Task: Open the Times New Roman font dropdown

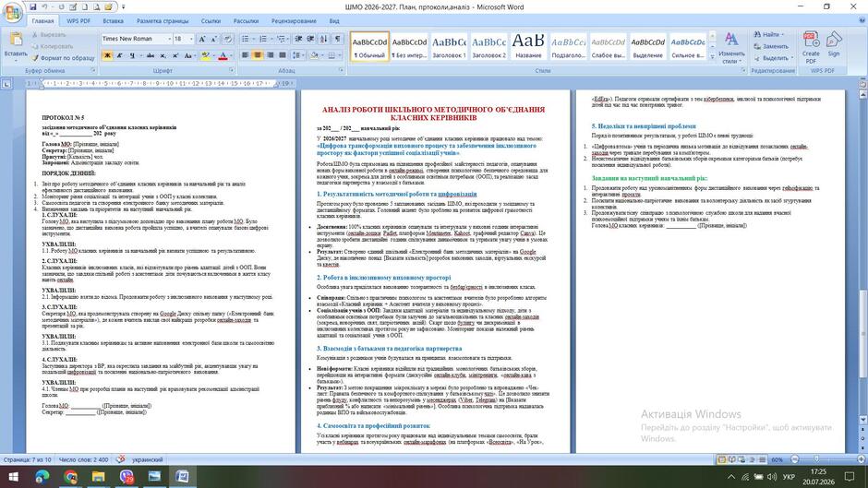Action: 169,39
